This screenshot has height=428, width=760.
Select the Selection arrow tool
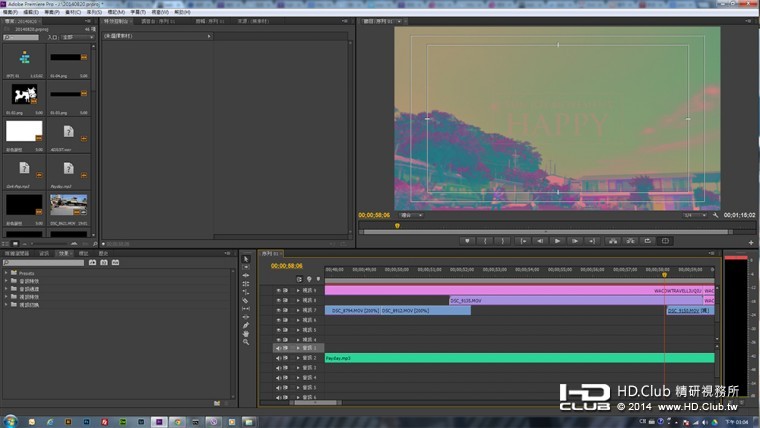[246, 259]
